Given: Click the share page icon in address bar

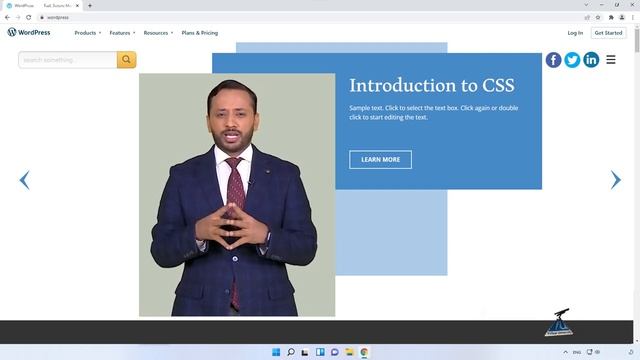Looking at the screenshot, I should tap(587, 17).
